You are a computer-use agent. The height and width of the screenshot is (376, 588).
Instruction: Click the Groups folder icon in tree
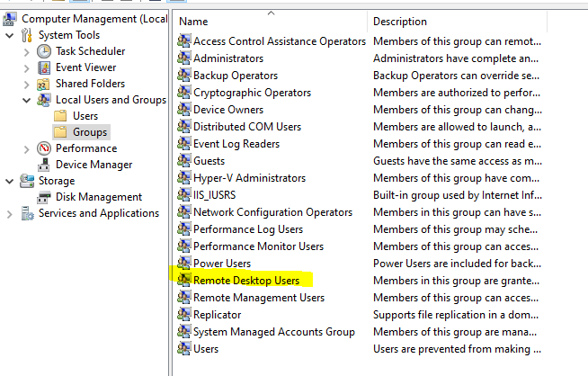point(60,132)
